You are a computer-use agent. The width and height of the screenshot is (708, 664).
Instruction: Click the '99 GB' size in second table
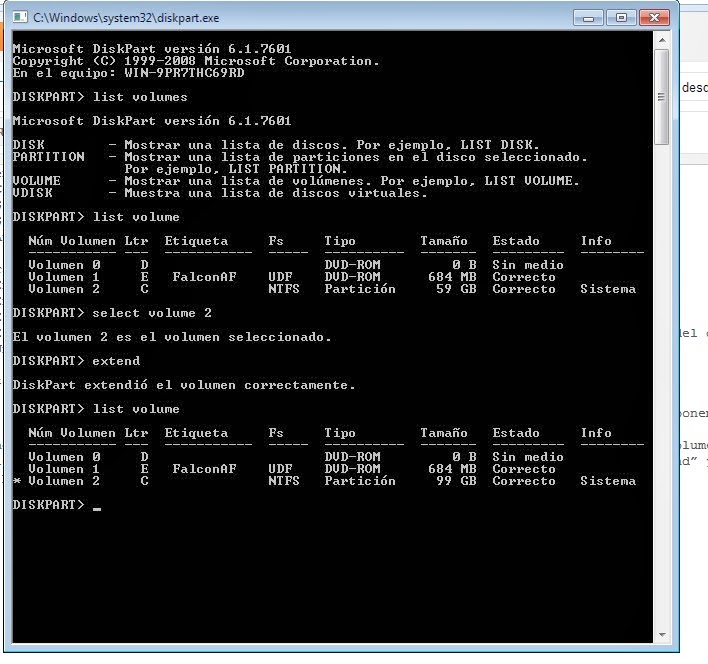pos(456,481)
